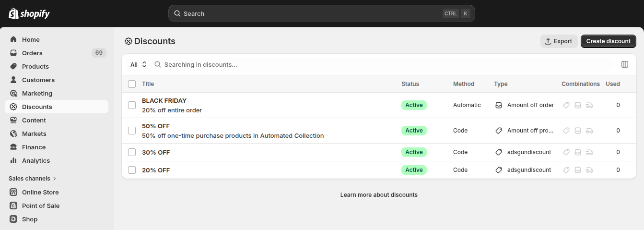
Task: Click the edit columns icon
Action: (625, 64)
